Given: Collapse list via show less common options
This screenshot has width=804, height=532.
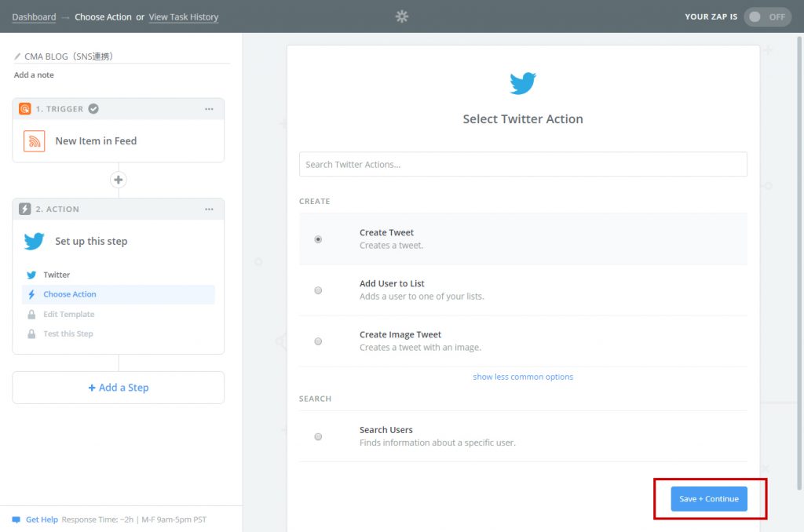Looking at the screenshot, I should point(523,377).
